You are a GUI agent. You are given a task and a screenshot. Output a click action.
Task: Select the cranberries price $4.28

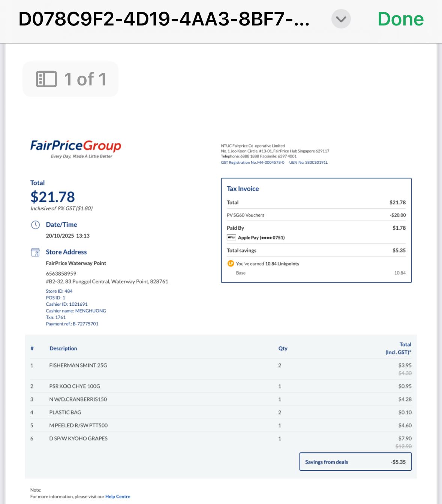point(405,399)
